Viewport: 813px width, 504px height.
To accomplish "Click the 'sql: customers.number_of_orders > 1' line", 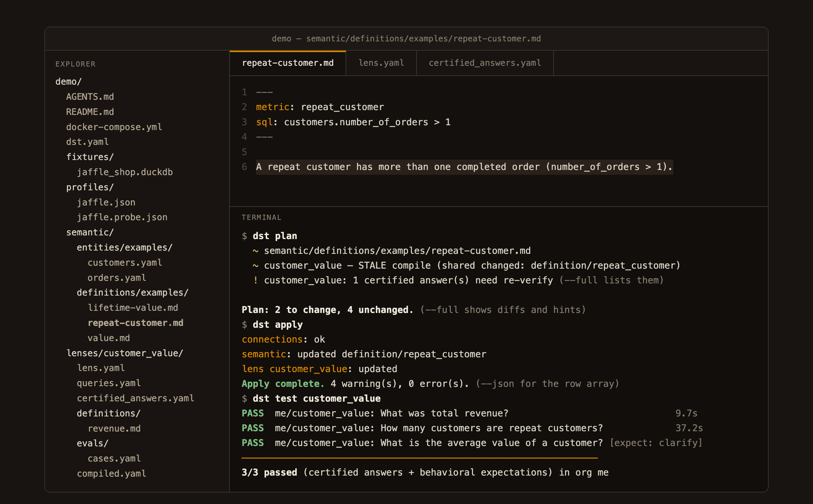I will (x=353, y=122).
